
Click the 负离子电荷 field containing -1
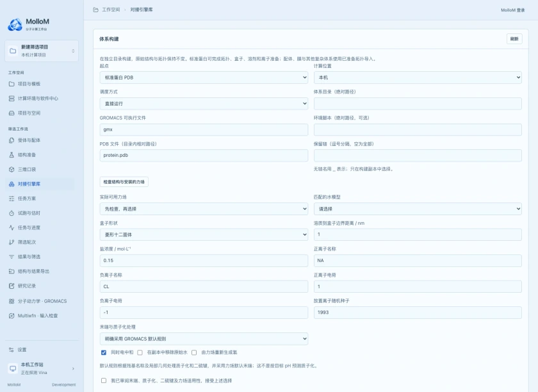[x=204, y=313]
